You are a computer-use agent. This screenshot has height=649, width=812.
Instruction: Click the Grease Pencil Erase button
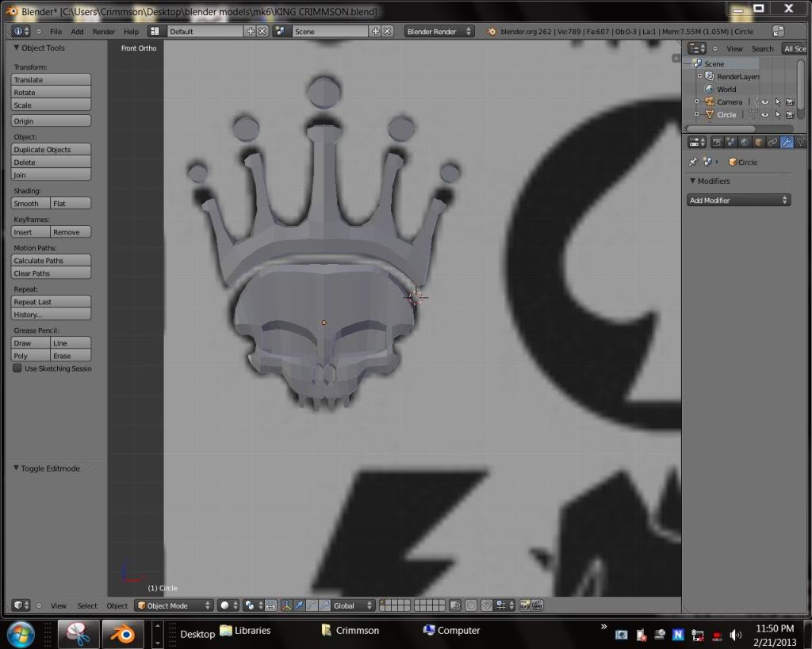point(71,356)
